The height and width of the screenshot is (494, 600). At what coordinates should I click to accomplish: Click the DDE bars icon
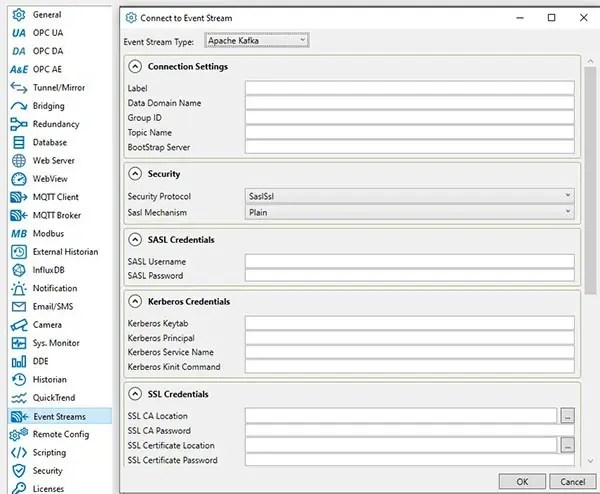point(19,361)
